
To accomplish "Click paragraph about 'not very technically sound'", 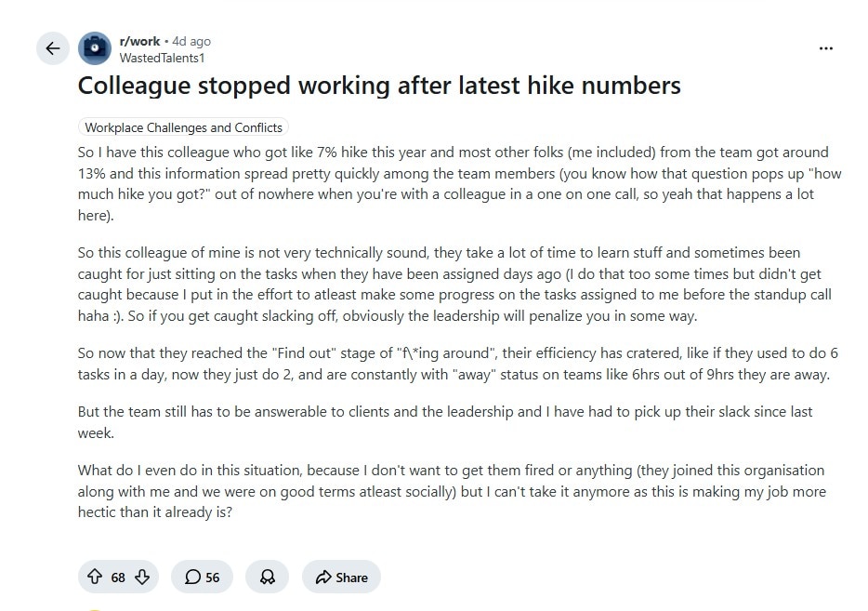I will 455,285.
